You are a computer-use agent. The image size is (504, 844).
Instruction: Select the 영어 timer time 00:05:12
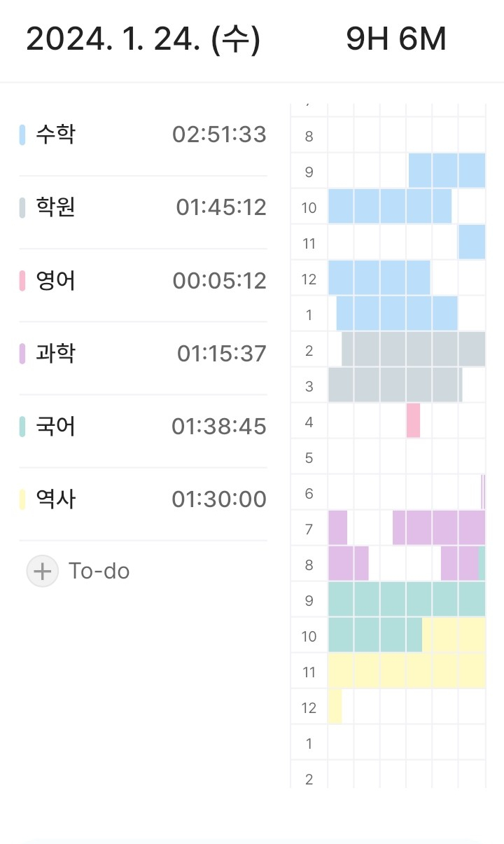tap(219, 281)
